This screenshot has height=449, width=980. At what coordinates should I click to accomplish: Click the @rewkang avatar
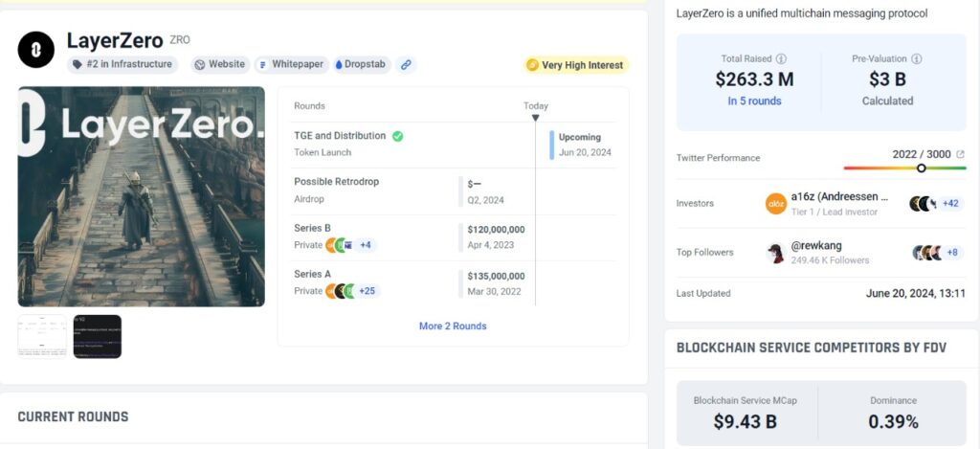(776, 253)
